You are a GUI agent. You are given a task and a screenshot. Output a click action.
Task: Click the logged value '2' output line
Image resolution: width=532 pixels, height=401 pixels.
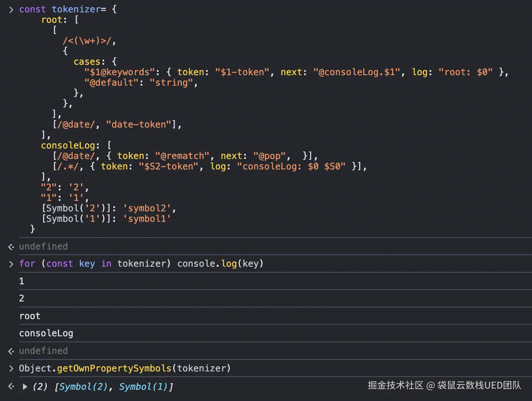(22, 298)
